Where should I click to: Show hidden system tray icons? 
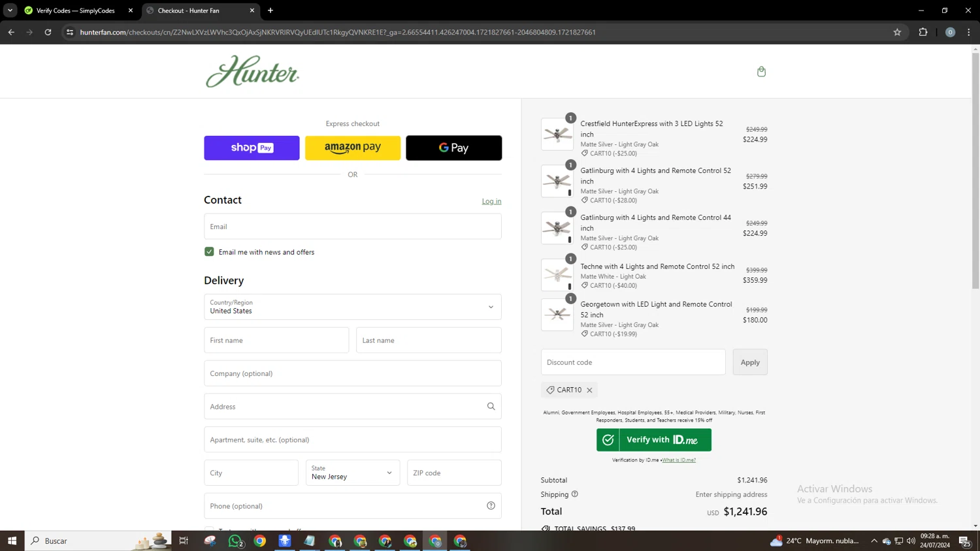click(874, 541)
